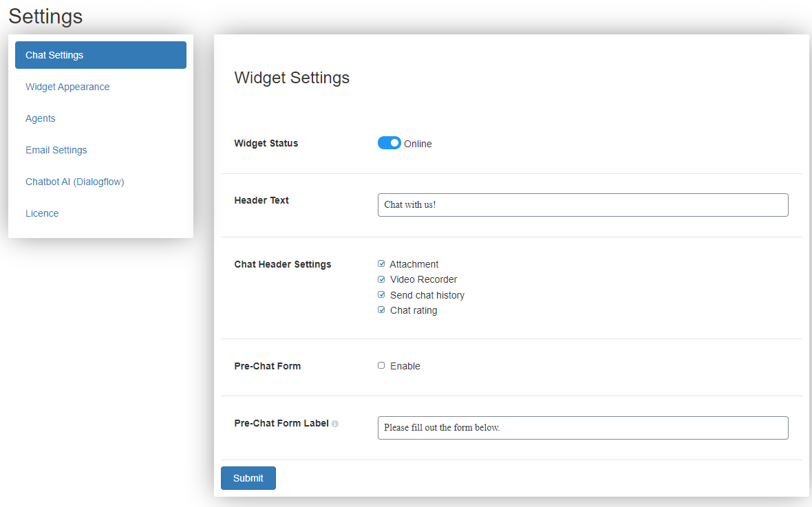Image resolution: width=812 pixels, height=507 pixels.
Task: Click the Online status label
Action: pyautogui.click(x=418, y=144)
